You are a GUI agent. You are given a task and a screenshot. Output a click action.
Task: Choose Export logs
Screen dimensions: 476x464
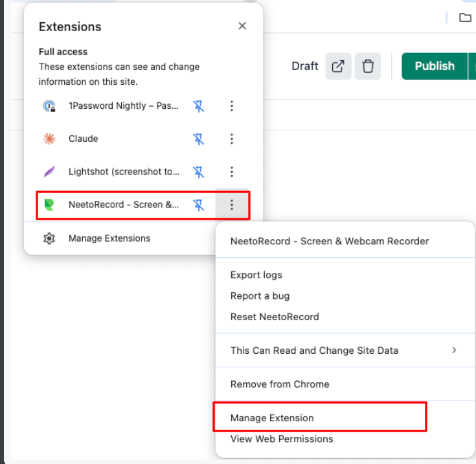click(256, 275)
